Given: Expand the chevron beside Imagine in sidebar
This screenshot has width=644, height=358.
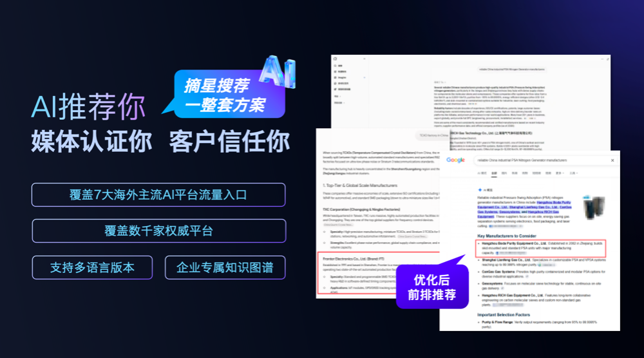Looking at the screenshot, I should tap(365, 78).
